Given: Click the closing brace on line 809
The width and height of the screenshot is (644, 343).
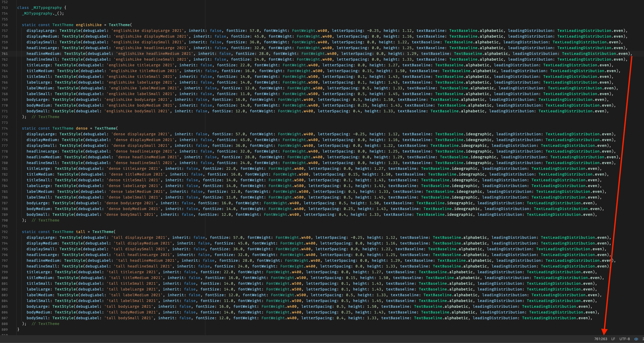Looking at the screenshot, I should coord(19,329).
